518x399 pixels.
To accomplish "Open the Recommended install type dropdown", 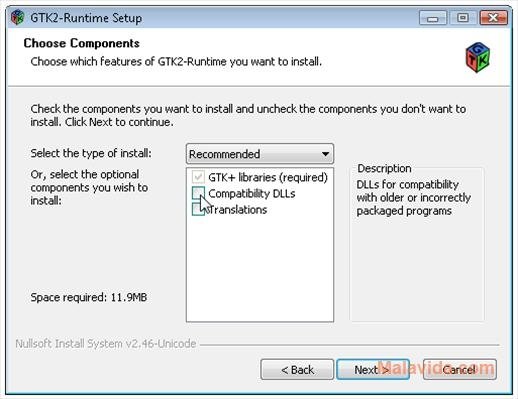I will [x=260, y=154].
